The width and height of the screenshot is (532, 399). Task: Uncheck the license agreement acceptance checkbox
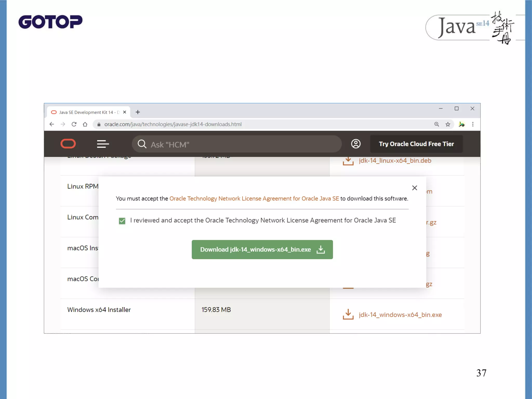pos(122,221)
